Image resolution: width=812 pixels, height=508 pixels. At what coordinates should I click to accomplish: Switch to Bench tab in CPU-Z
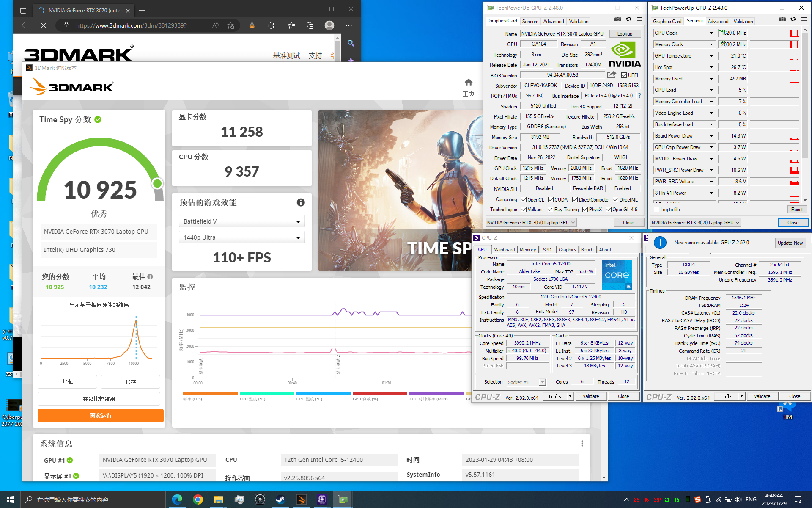pos(587,250)
